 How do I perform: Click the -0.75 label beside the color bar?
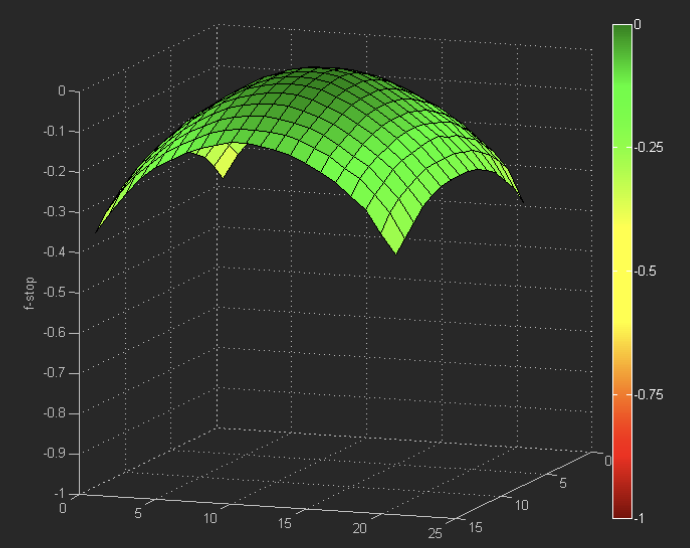click(648, 395)
